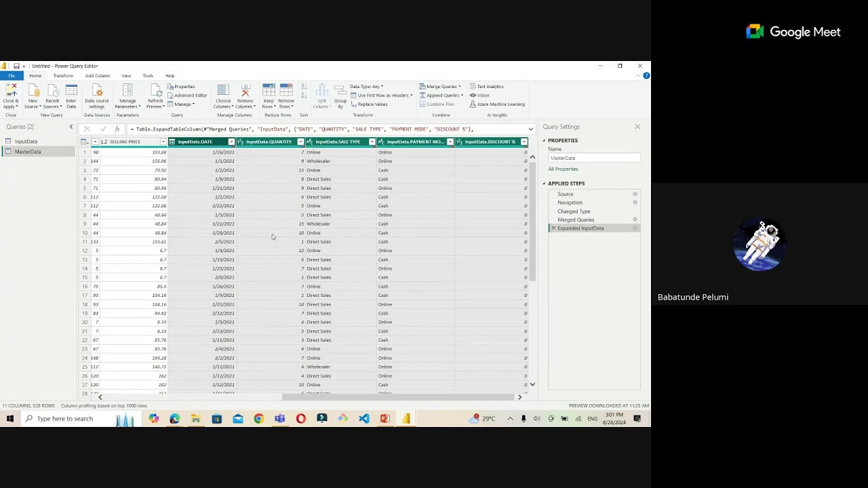
Task: Click the Close & Apply icon
Action: [10, 90]
